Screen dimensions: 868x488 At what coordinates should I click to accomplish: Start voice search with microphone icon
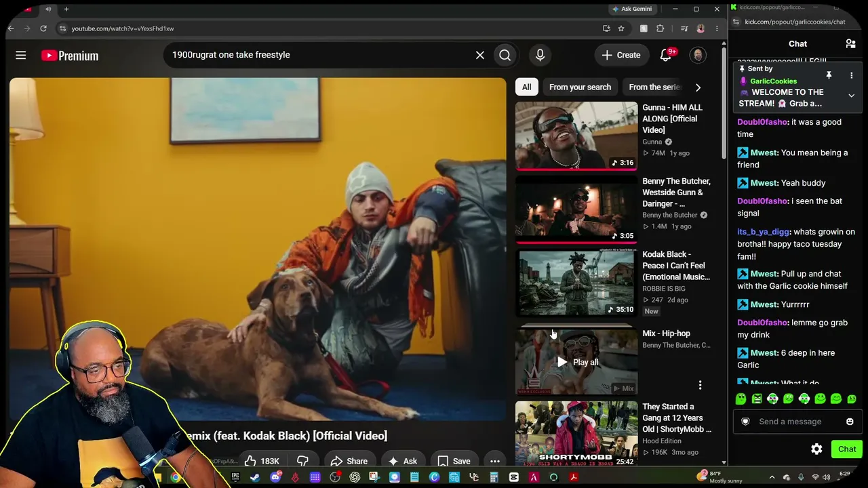[x=540, y=55]
